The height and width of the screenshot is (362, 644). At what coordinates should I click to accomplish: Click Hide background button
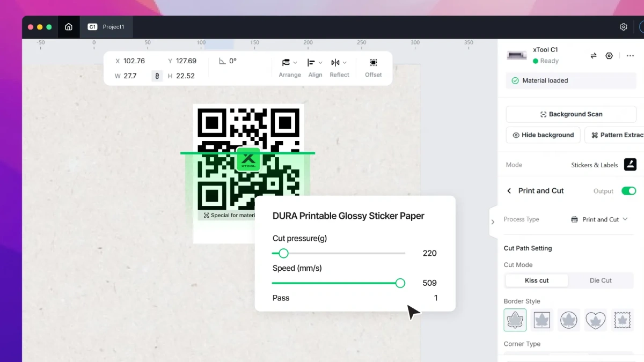click(x=543, y=135)
